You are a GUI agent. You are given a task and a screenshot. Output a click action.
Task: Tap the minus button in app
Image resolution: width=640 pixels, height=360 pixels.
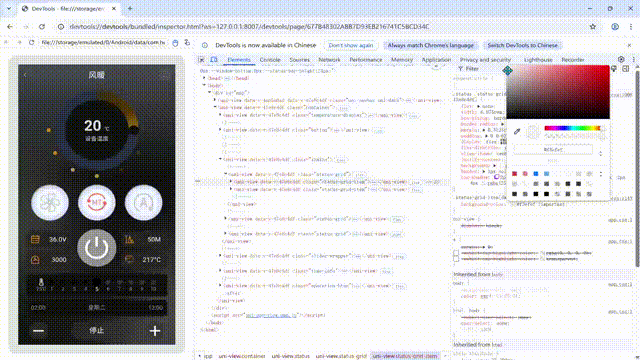coord(38,331)
